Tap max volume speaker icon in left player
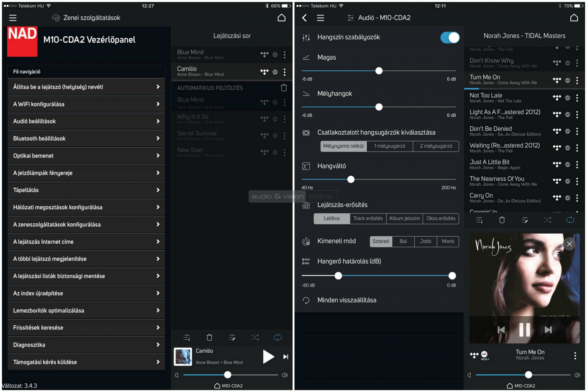This screenshot has height=392, width=587. click(x=285, y=375)
